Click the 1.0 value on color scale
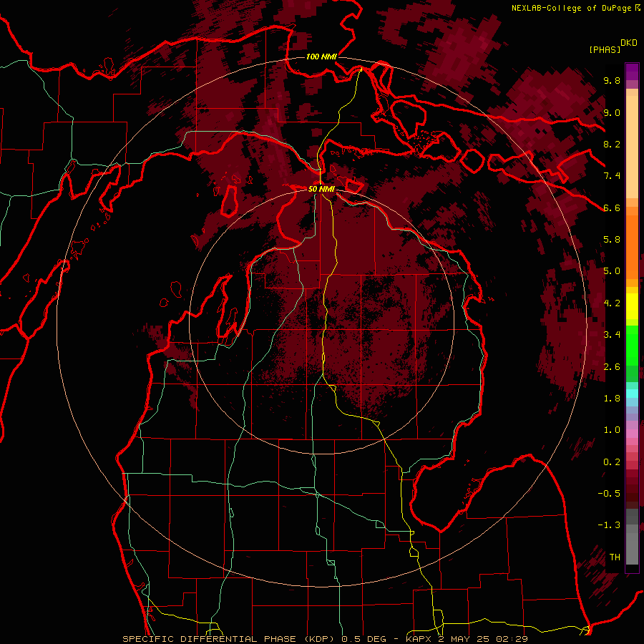Image resolution: width=644 pixels, height=644 pixels. pyautogui.click(x=612, y=430)
